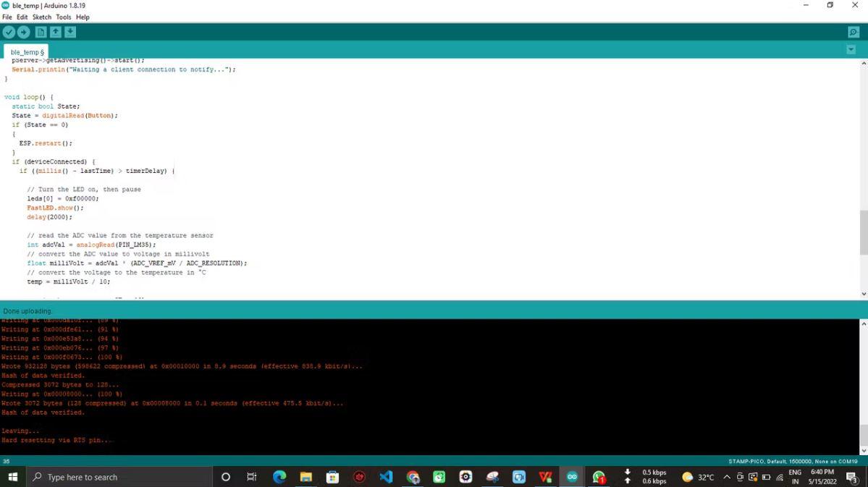Click the 'leds[0] = 0xf00000;' code line

(x=63, y=199)
